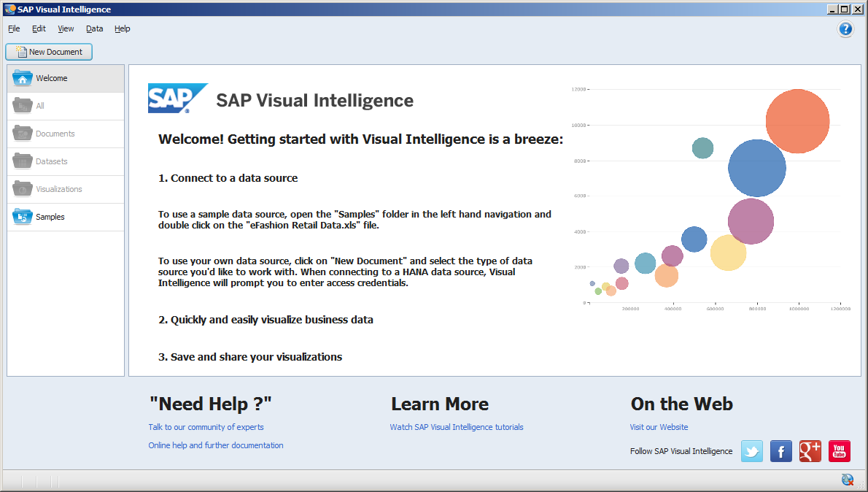Open the View menu
The height and width of the screenshot is (492, 868).
tap(66, 28)
